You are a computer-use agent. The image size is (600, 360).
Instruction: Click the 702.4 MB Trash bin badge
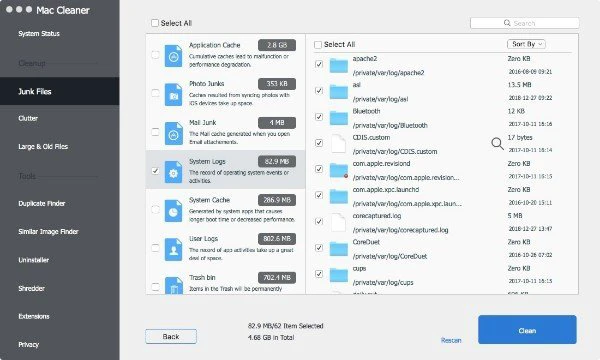tap(277, 278)
